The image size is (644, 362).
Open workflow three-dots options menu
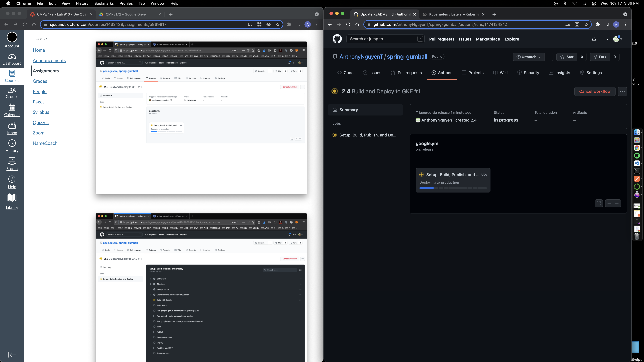[622, 92]
